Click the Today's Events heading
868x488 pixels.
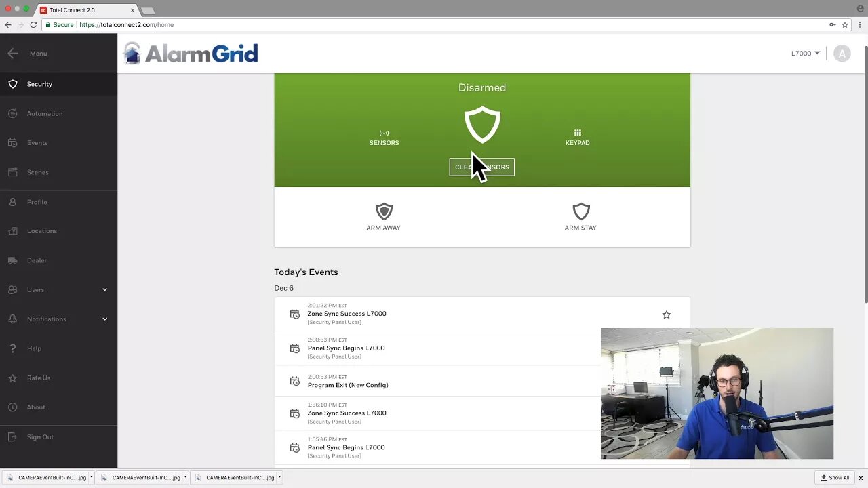[x=306, y=272]
